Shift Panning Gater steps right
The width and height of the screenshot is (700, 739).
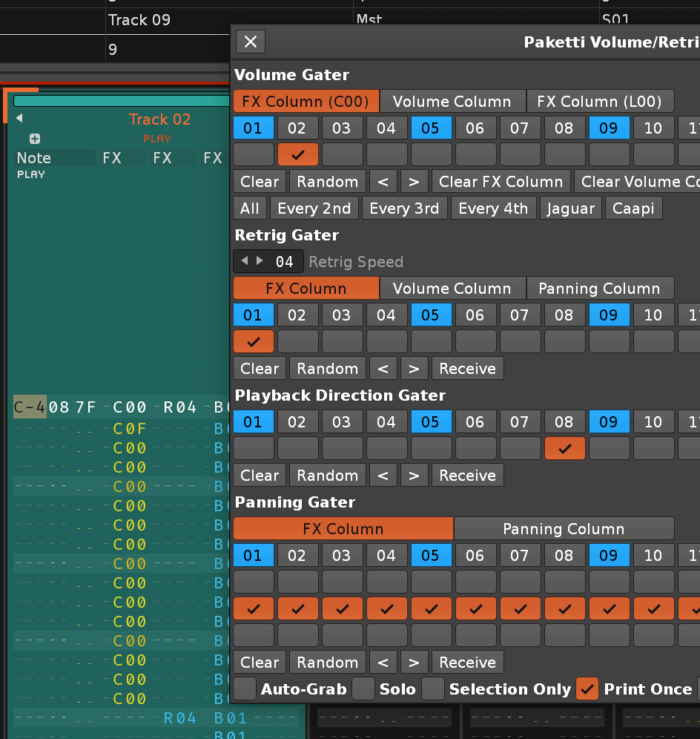(x=414, y=663)
